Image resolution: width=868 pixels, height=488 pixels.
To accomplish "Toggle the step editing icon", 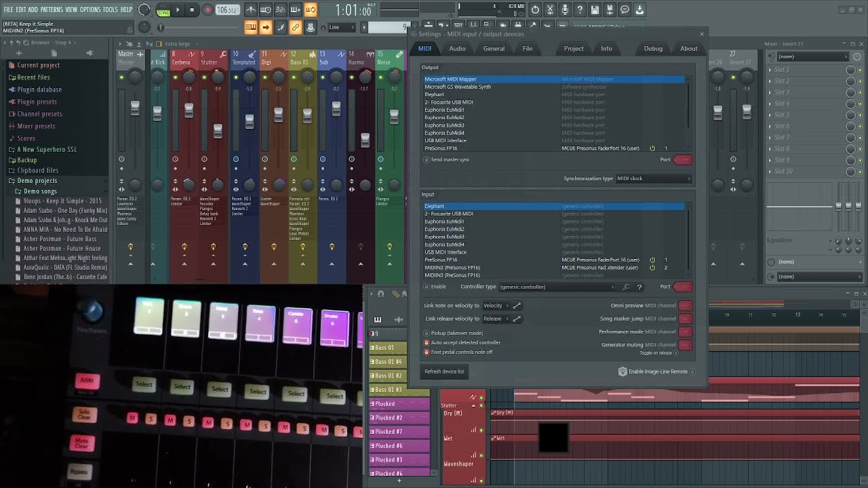I will [281, 28].
